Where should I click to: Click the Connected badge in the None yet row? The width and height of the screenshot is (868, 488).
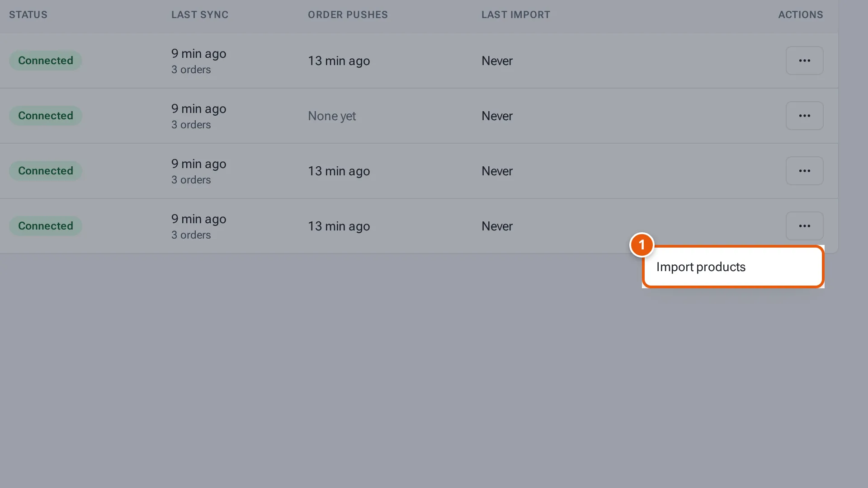(45, 116)
